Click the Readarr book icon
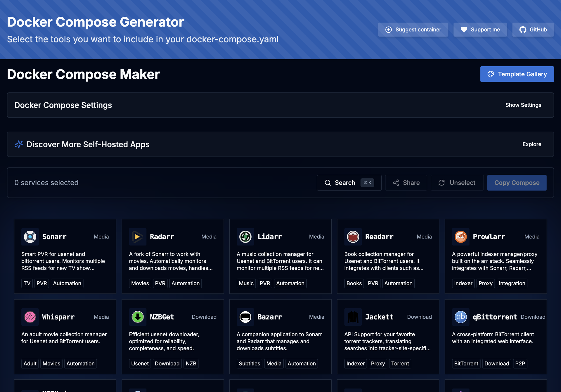Screen dimensions: 561x392 point(353,237)
